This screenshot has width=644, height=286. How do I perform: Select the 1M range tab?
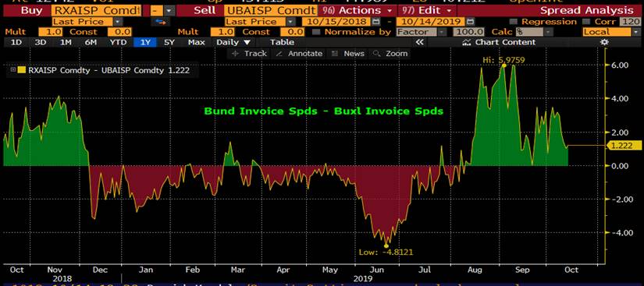(x=66, y=42)
